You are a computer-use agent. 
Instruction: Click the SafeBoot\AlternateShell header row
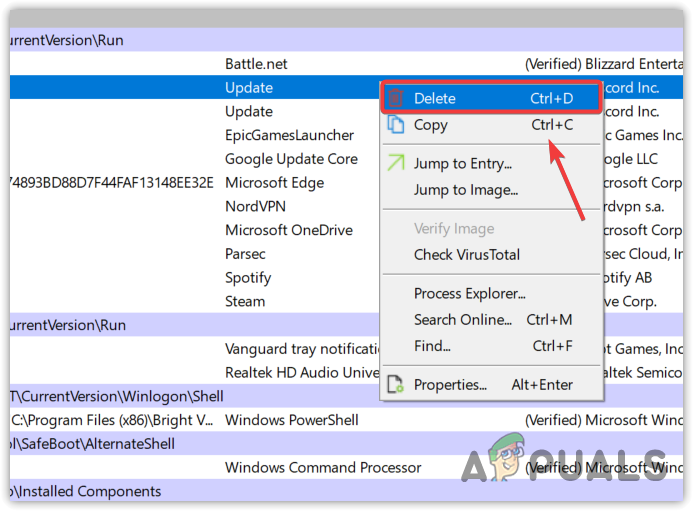346,444
